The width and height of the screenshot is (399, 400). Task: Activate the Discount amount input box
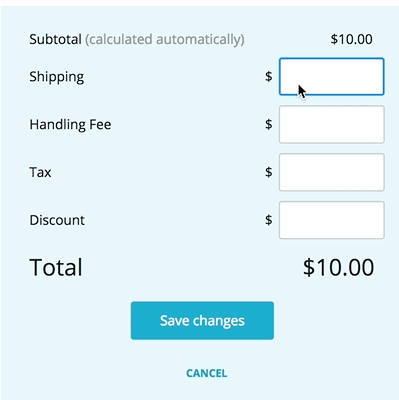click(x=332, y=220)
